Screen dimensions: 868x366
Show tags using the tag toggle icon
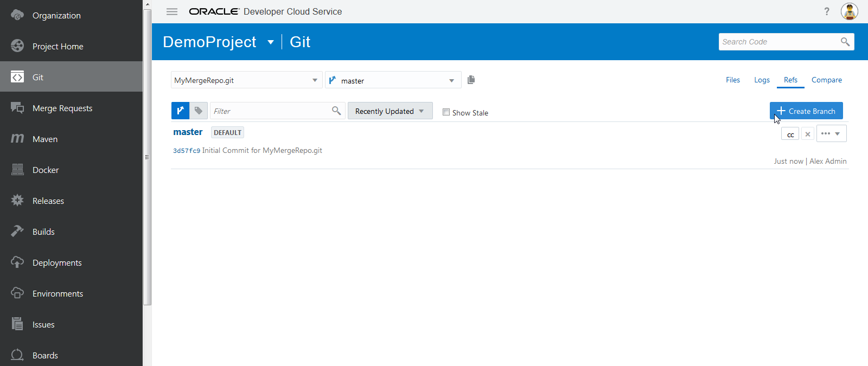point(199,111)
